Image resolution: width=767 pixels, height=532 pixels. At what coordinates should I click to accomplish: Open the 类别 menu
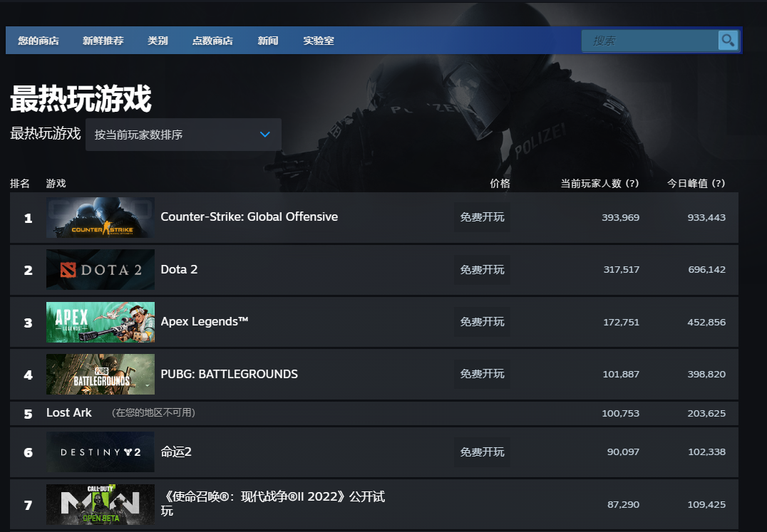coord(158,41)
